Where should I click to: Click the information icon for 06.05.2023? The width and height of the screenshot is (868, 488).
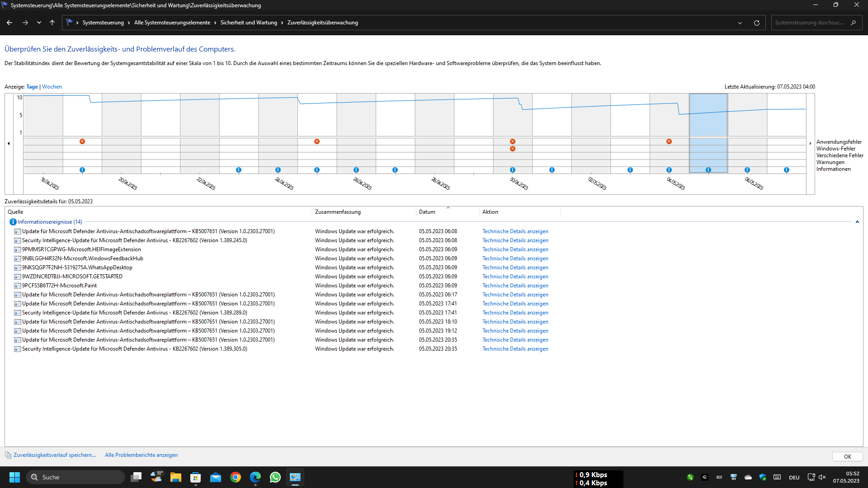pos(747,170)
